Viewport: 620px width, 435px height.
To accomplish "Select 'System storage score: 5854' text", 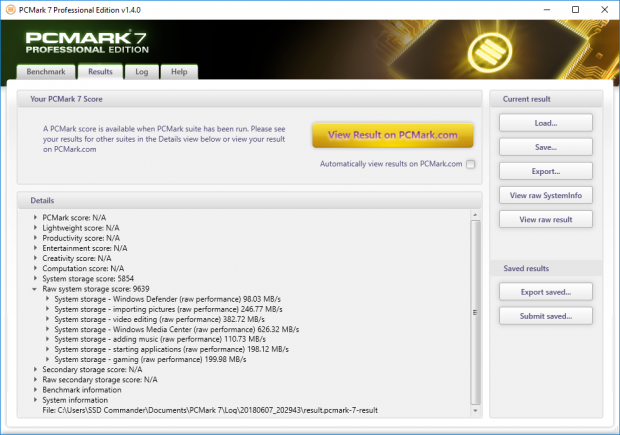I will (x=88, y=278).
